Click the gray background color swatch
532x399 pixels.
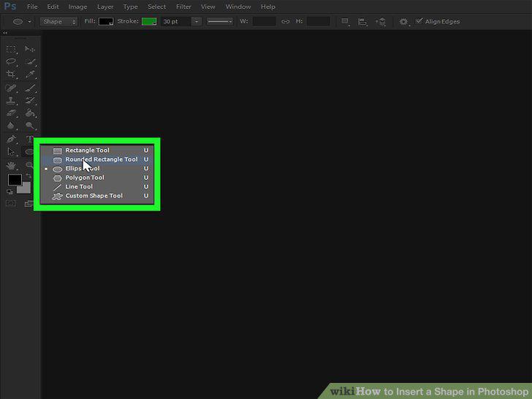(24, 188)
